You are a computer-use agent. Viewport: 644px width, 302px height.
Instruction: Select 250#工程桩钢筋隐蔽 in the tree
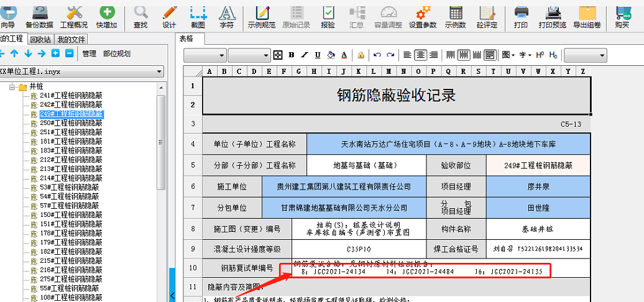point(71,123)
